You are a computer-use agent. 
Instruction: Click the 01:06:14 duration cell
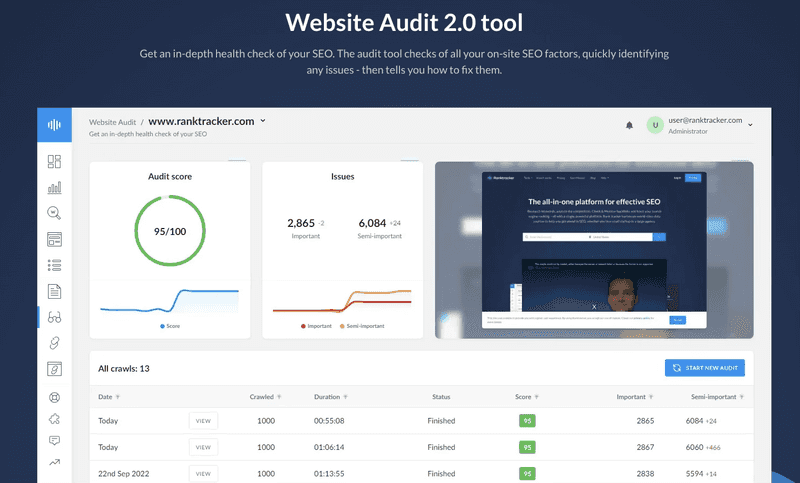click(x=329, y=447)
